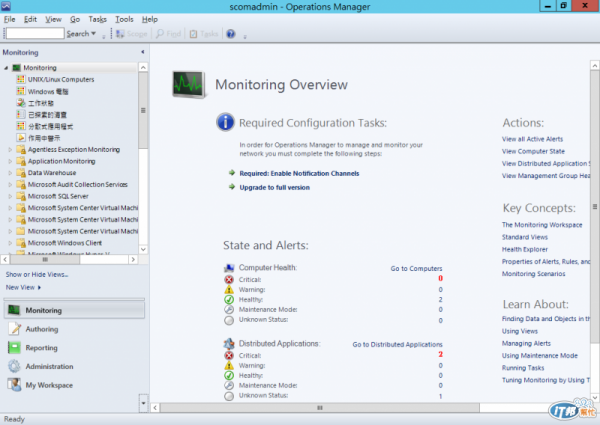
Task: Click the Computer Health Critical icon
Action: (229, 280)
